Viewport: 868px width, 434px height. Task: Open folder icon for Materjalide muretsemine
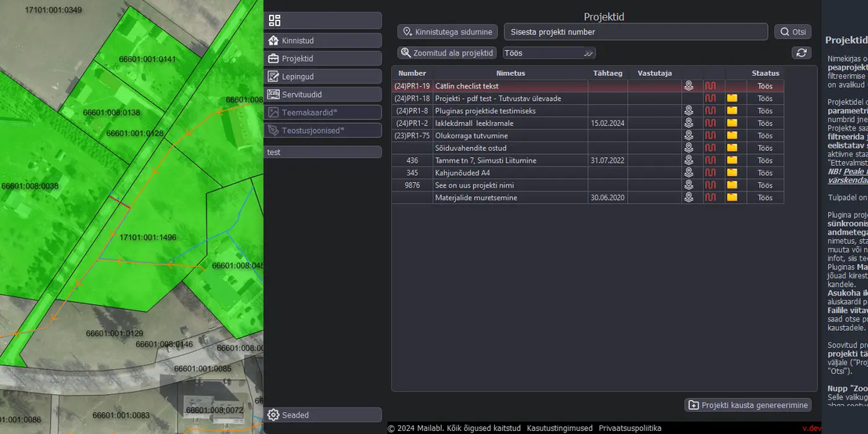[x=733, y=197]
